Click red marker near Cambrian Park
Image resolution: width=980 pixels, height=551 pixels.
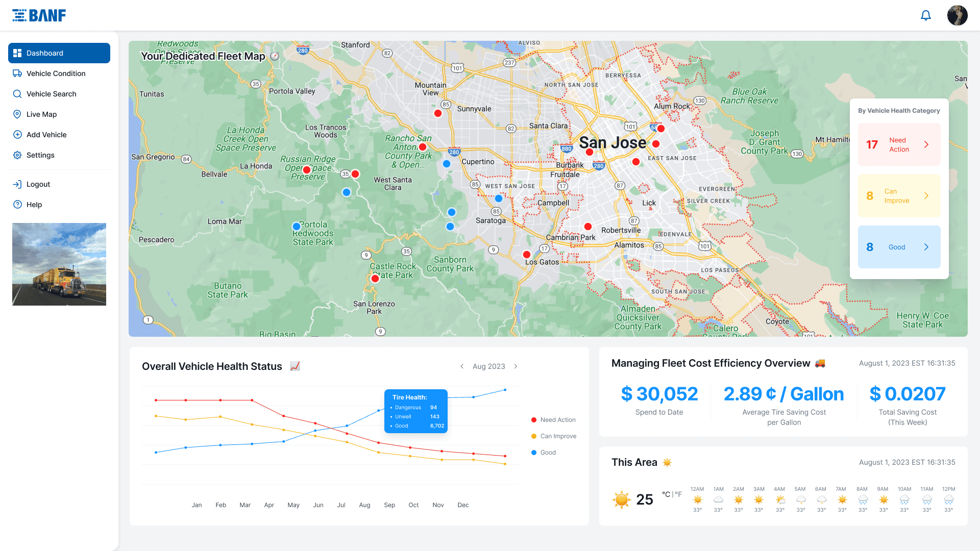pyautogui.click(x=588, y=227)
